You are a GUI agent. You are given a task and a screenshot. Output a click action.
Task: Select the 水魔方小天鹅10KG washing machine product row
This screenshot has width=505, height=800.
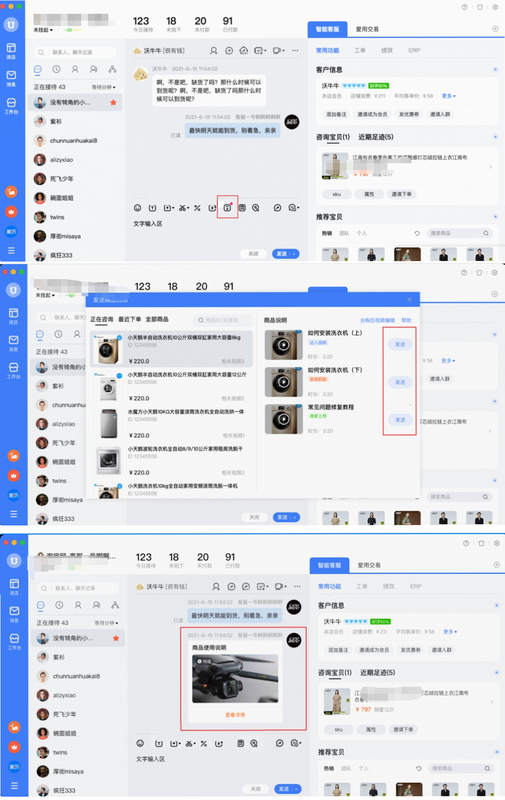tap(171, 423)
